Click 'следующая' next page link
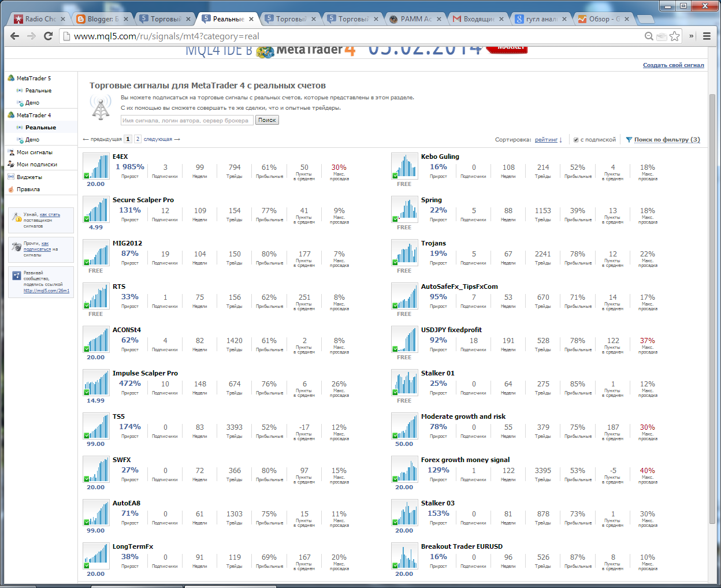The image size is (721, 588). click(162, 139)
